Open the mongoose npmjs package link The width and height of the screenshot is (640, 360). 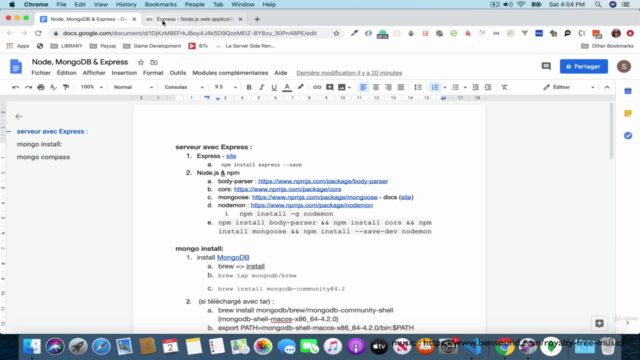(x=314, y=197)
